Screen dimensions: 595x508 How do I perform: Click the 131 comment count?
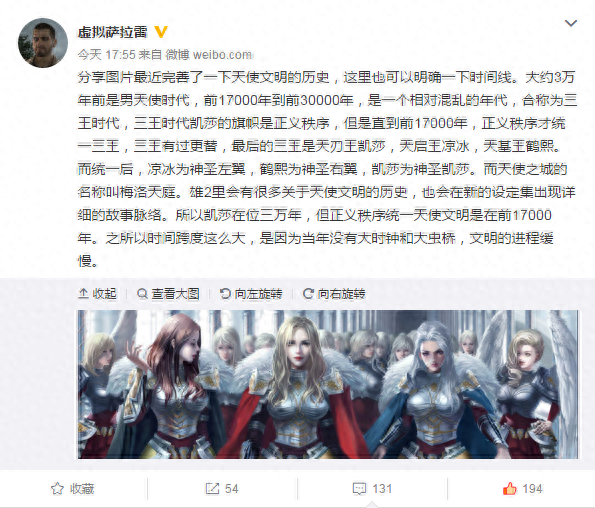382,489
